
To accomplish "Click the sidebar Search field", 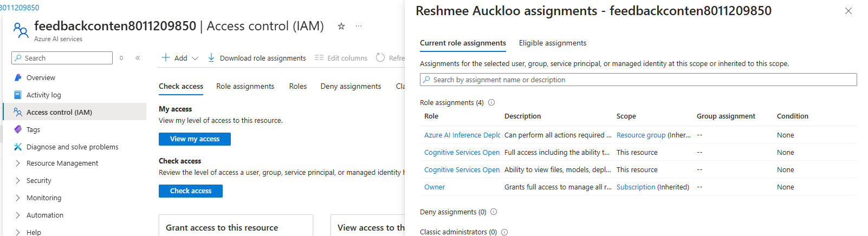I will click(x=62, y=58).
